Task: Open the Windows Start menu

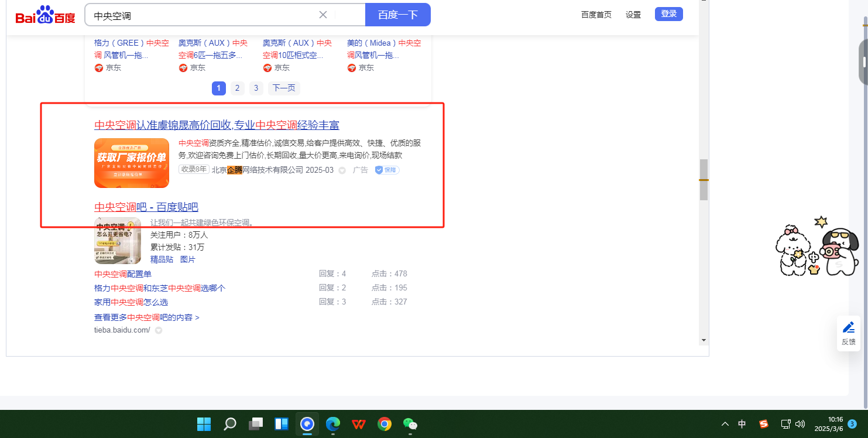Action: point(204,424)
